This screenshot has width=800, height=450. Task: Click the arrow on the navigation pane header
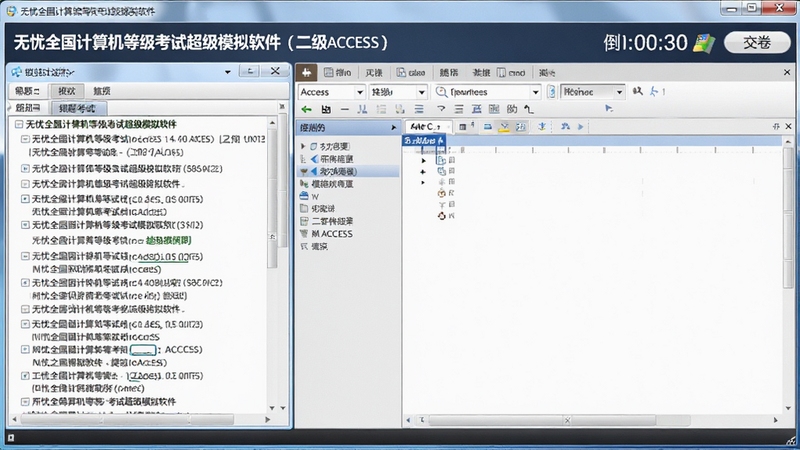coord(393,128)
